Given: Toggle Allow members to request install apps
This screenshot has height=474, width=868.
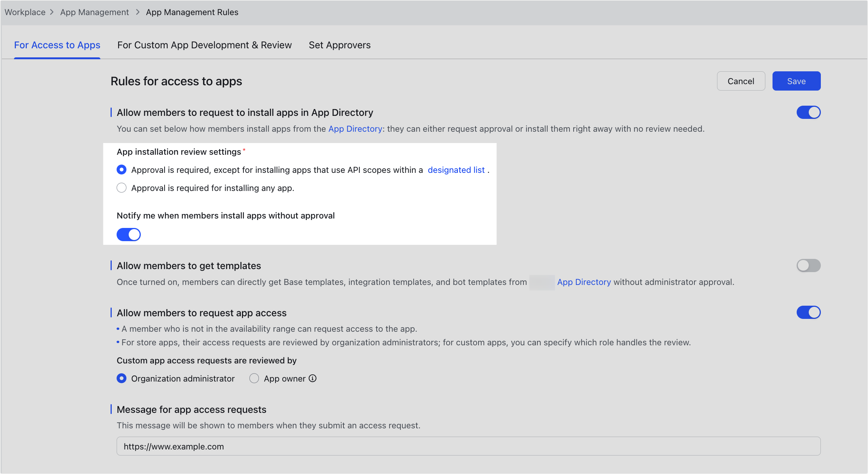Looking at the screenshot, I should 808,112.
